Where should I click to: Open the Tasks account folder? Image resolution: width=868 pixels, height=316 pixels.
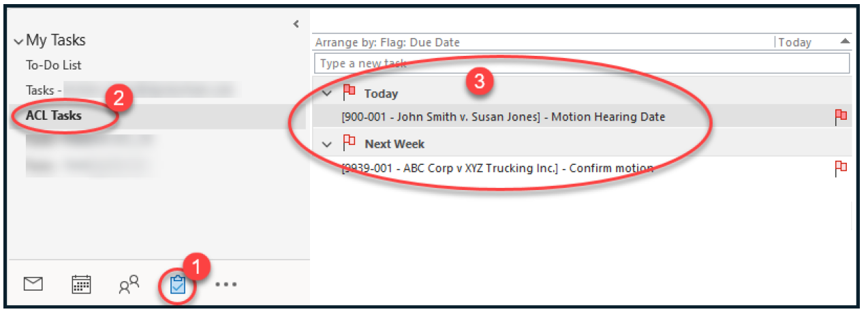45,90
